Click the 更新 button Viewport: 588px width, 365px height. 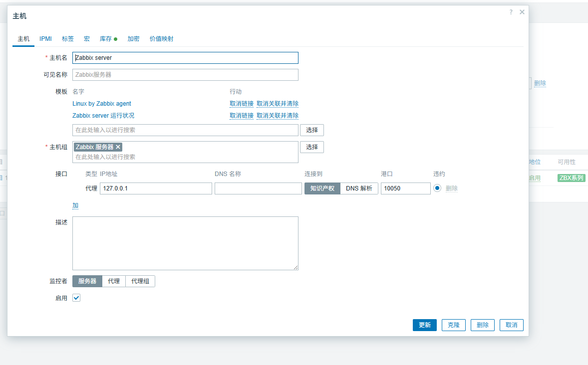(425, 325)
